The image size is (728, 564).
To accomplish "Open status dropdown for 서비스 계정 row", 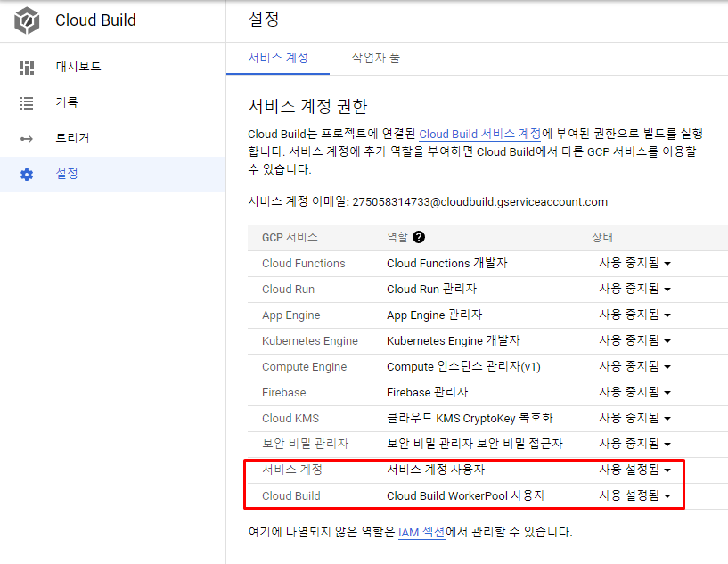I will 634,470.
